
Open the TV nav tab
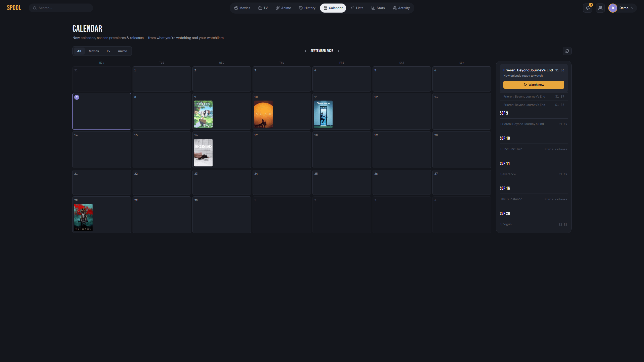point(263,8)
